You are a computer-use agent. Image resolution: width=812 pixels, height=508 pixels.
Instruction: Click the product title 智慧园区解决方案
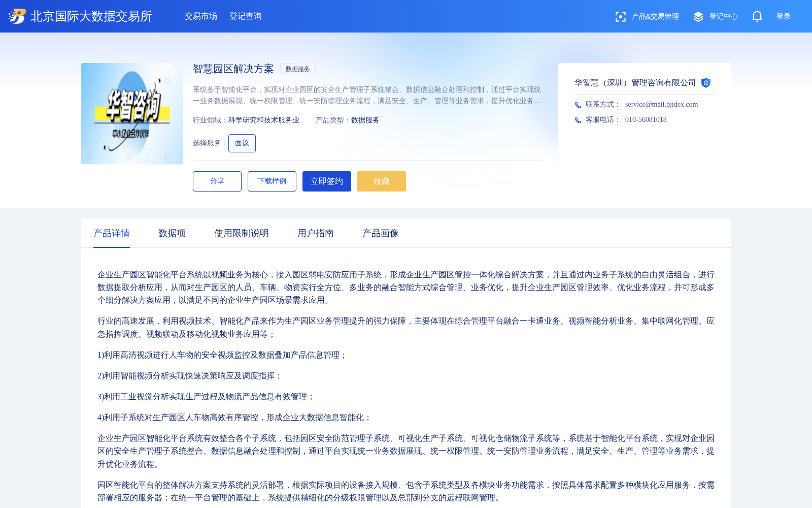pos(233,69)
